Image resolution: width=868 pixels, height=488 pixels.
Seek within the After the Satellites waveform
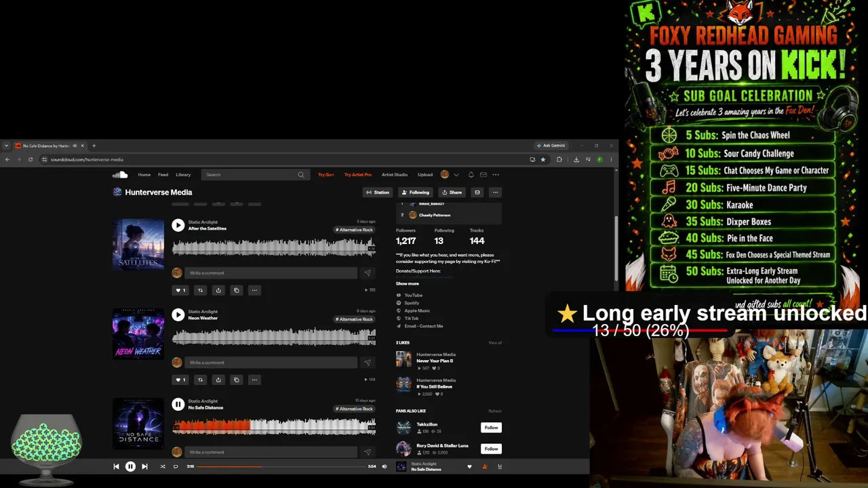click(274, 247)
